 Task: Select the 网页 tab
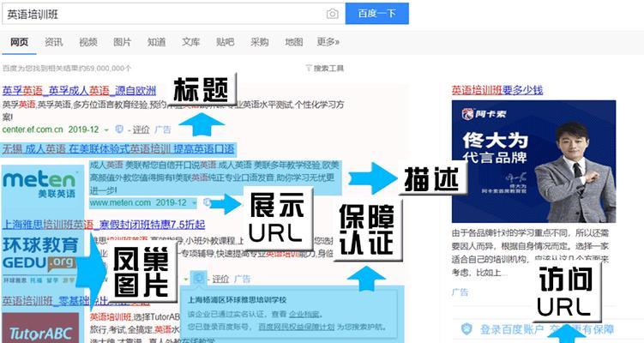20,42
